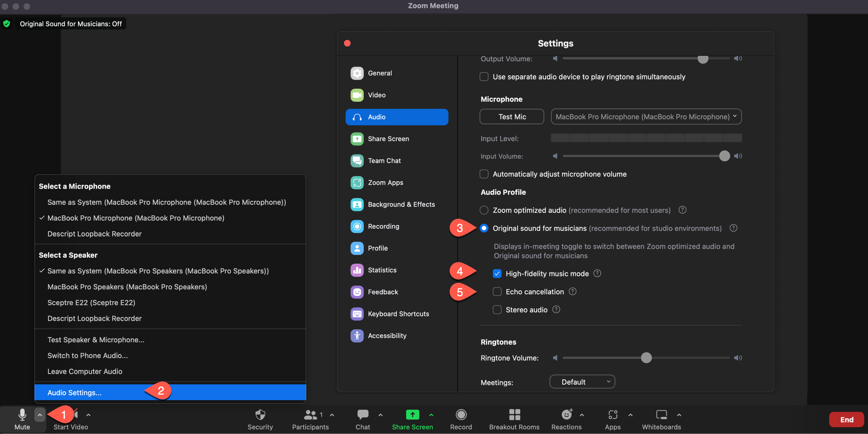
Task: Open the Chat panel icon
Action: [363, 414]
